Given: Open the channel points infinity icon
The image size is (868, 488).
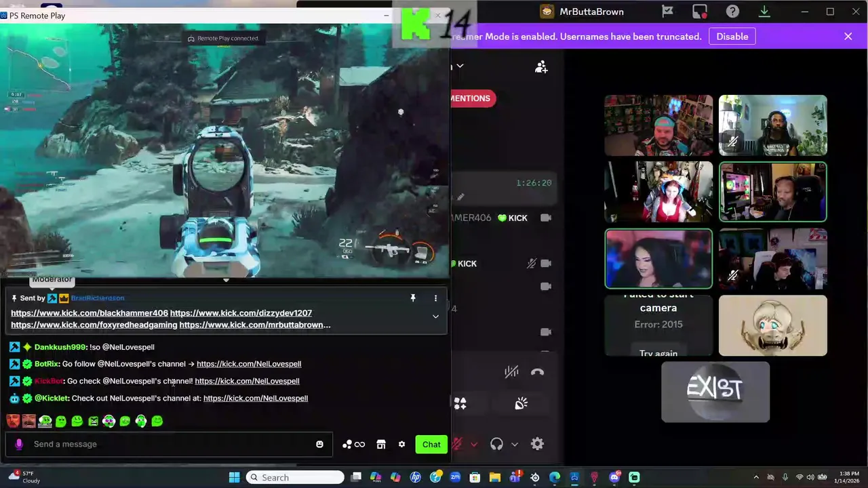Looking at the screenshot, I should pos(354,444).
